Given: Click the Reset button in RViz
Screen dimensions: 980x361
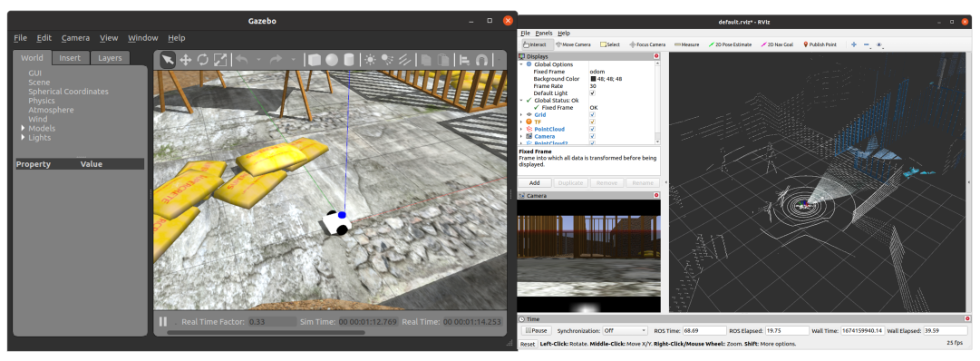Looking at the screenshot, I should pyautogui.click(x=528, y=344).
